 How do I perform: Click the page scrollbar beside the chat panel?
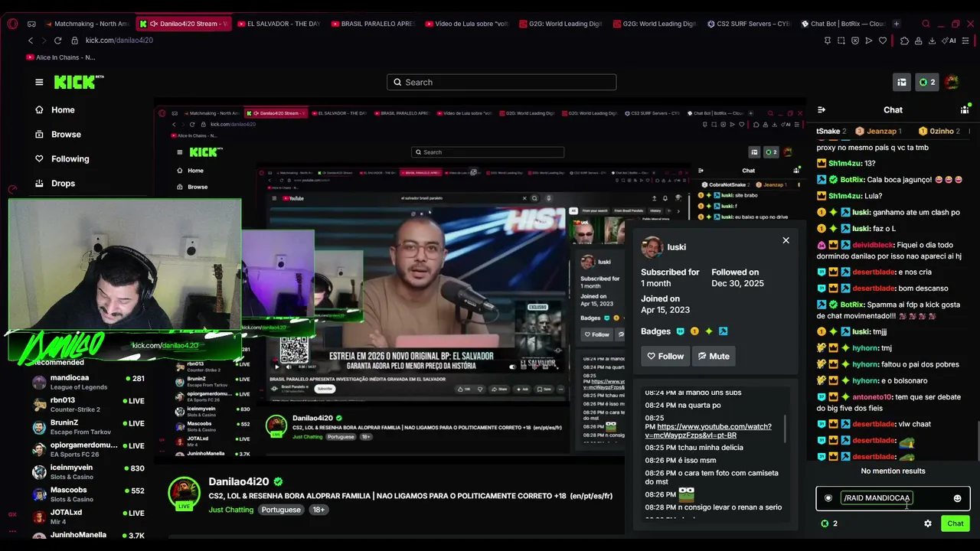[977, 439]
